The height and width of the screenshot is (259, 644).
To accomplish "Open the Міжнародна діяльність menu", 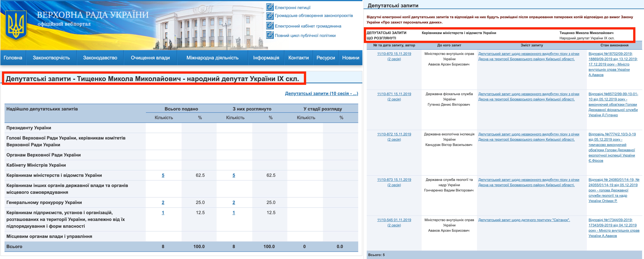I will [x=213, y=58].
